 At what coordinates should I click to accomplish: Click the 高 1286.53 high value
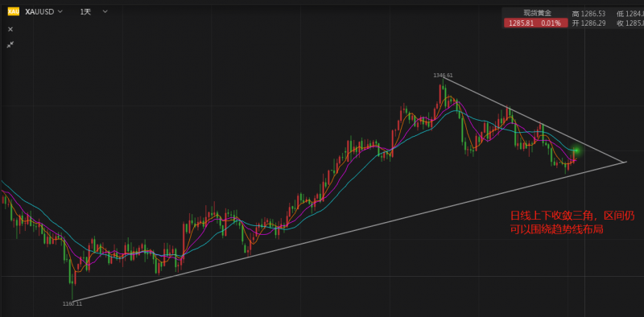588,14
